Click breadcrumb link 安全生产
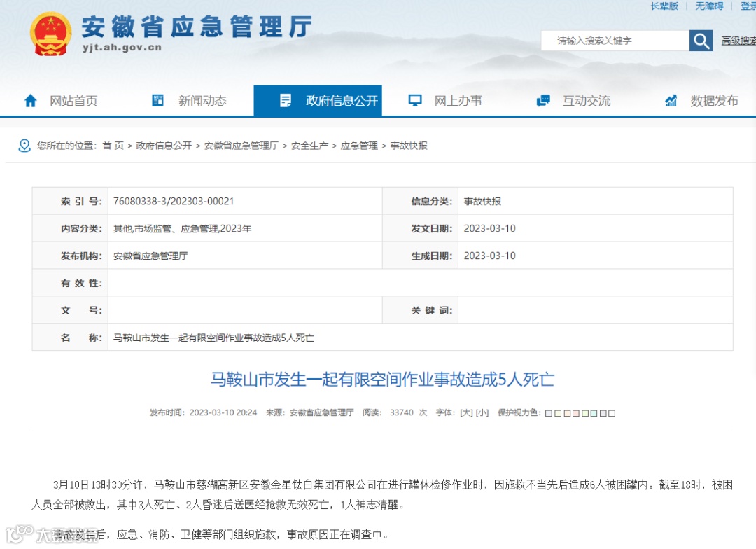This screenshot has width=756, height=549. [x=309, y=146]
